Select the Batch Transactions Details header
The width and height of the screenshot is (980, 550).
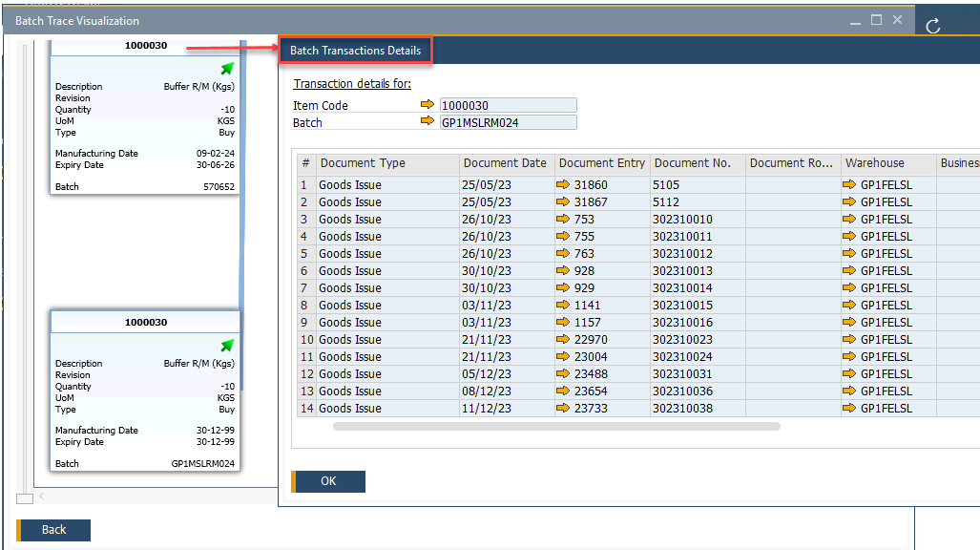point(355,50)
